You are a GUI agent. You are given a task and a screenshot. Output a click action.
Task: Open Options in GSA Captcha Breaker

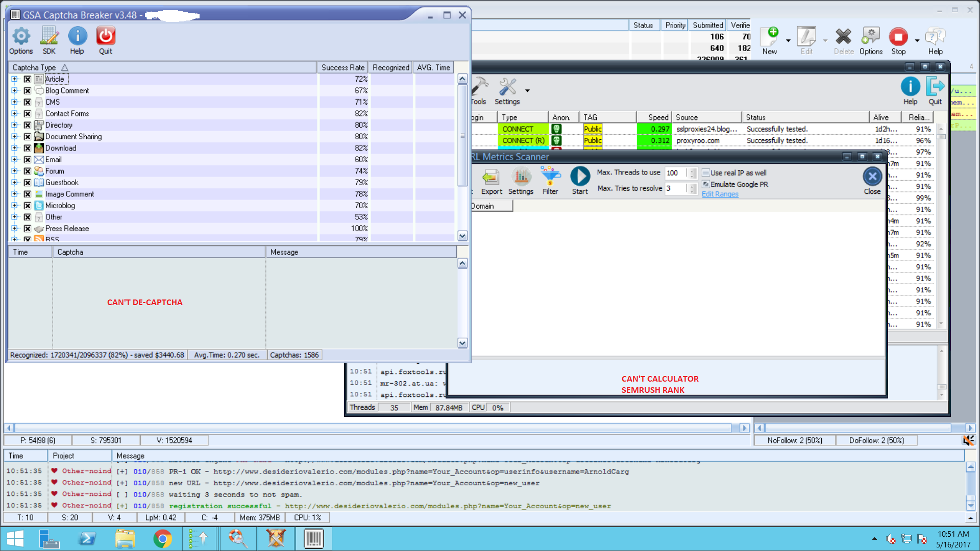(21, 41)
